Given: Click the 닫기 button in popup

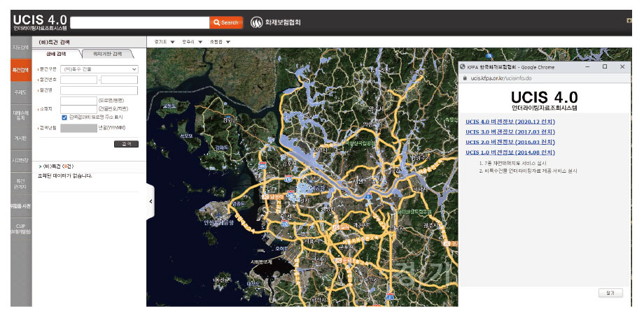Looking at the screenshot, I should [x=610, y=293].
